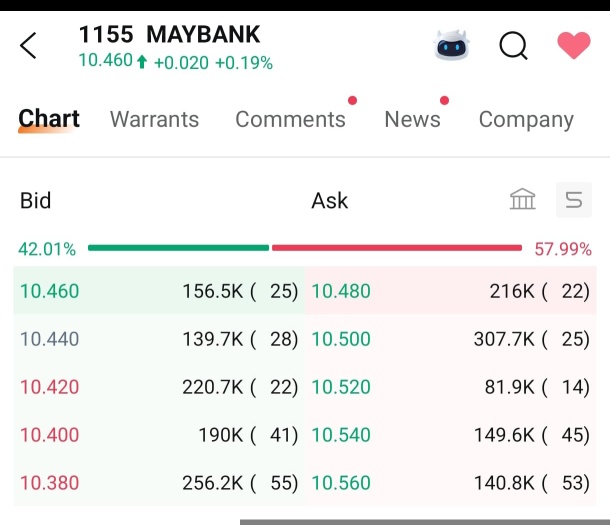Tap bid price 10.380 row
Viewport: 610px width, 525px height.
click(159, 482)
